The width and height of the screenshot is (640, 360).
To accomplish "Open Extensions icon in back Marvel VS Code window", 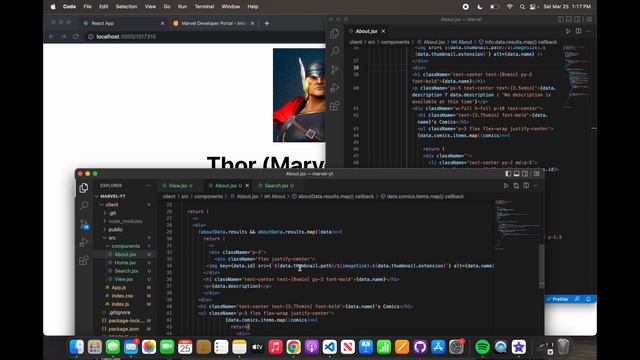I will coord(335,106).
